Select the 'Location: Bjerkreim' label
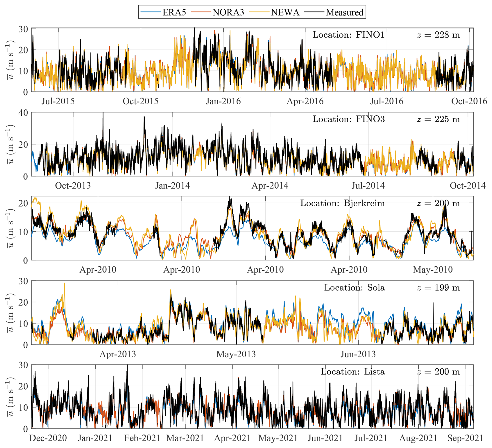The height and width of the screenshot is (448, 492). (x=342, y=203)
